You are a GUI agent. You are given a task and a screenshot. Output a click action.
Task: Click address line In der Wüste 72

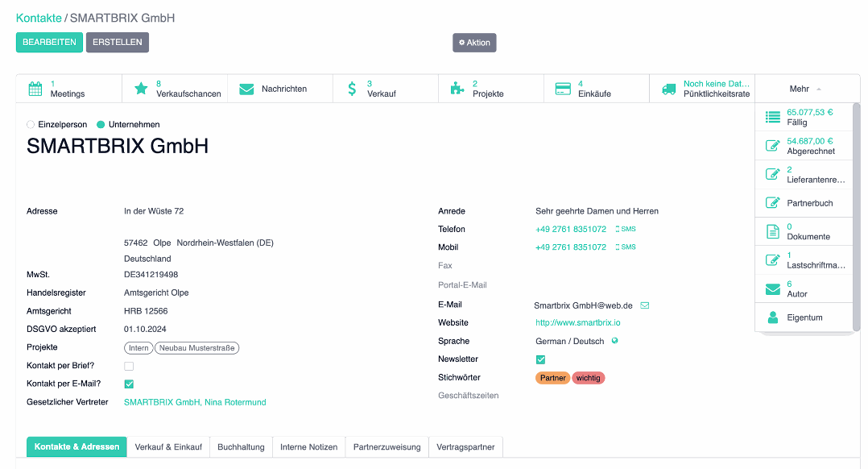(154, 211)
